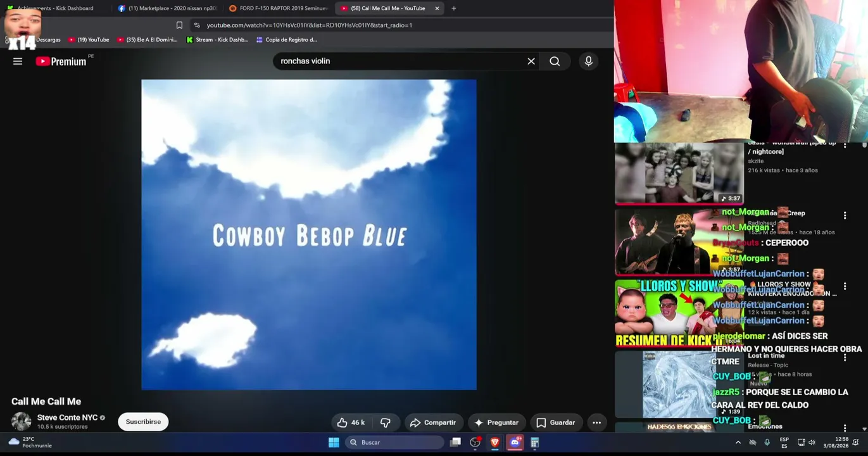Open the Ele A El Domini bookmark
This screenshot has width=868, height=456.
147,40
